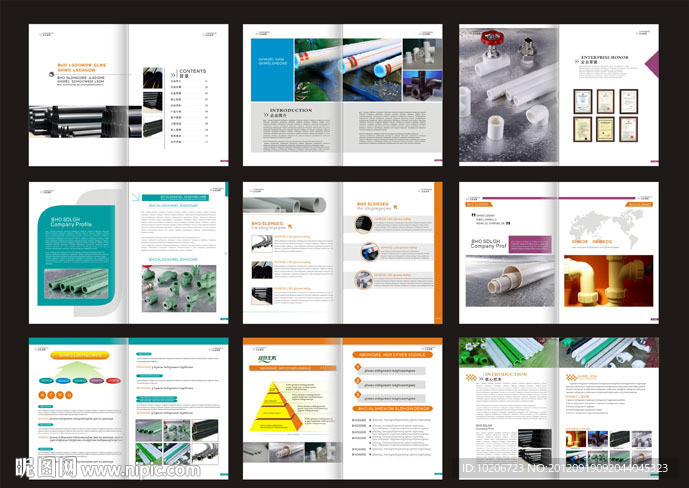The width and height of the screenshot is (689, 488).
Task: Select the Company Profile title in teal panel
Action: click(x=71, y=222)
